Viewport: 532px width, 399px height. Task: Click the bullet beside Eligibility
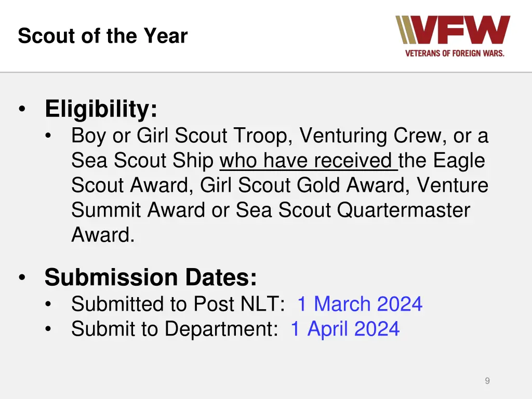tap(21, 110)
